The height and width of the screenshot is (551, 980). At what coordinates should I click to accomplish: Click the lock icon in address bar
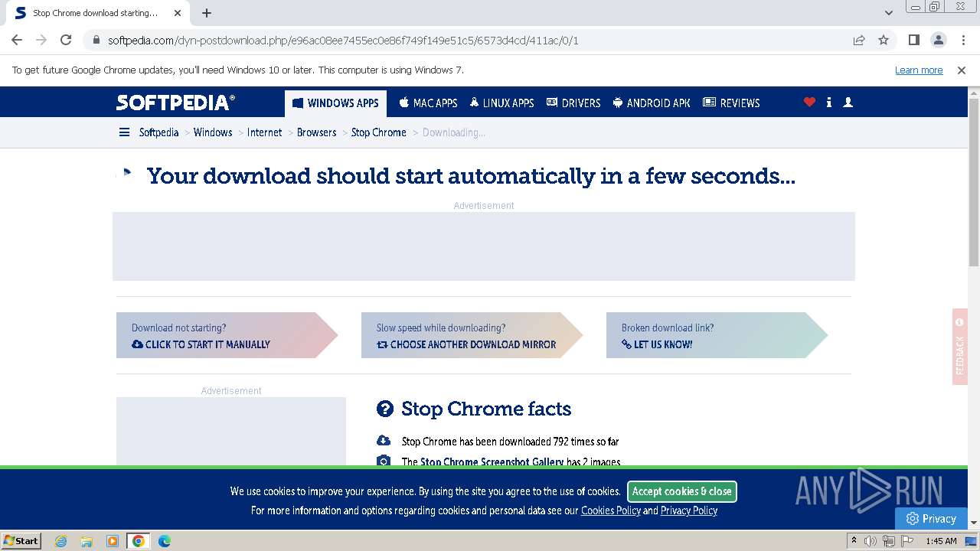[96, 40]
